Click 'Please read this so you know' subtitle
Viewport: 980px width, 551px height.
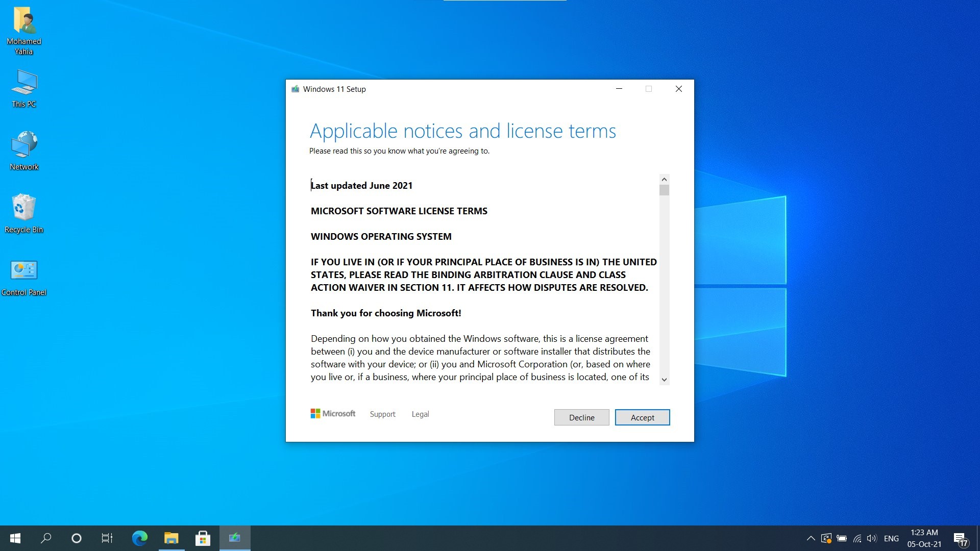[x=399, y=151]
